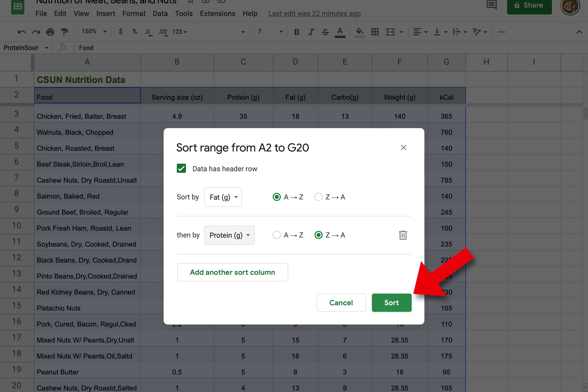The image size is (588, 392).
Task: Open the then by Protein (g) dropdown
Action: tap(229, 235)
